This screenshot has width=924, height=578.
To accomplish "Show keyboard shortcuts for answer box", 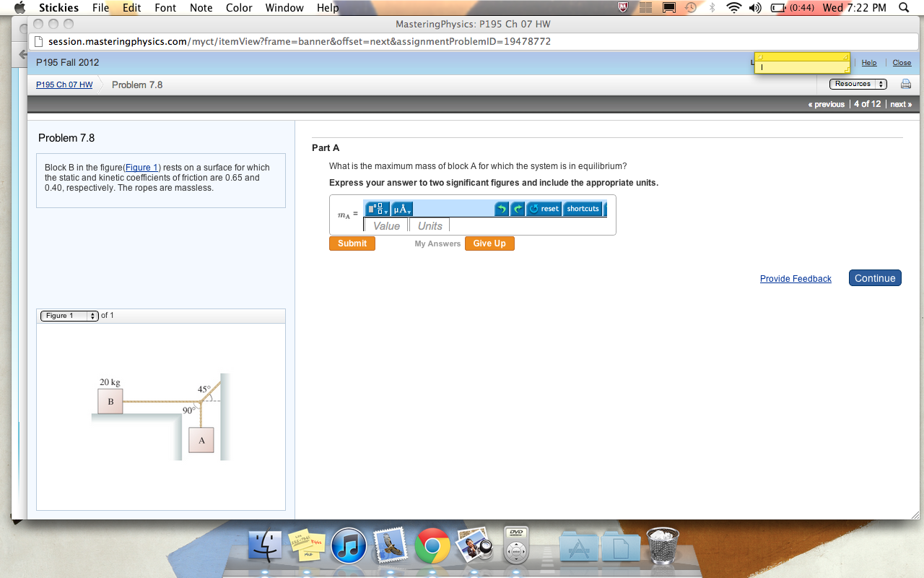I will (x=583, y=209).
